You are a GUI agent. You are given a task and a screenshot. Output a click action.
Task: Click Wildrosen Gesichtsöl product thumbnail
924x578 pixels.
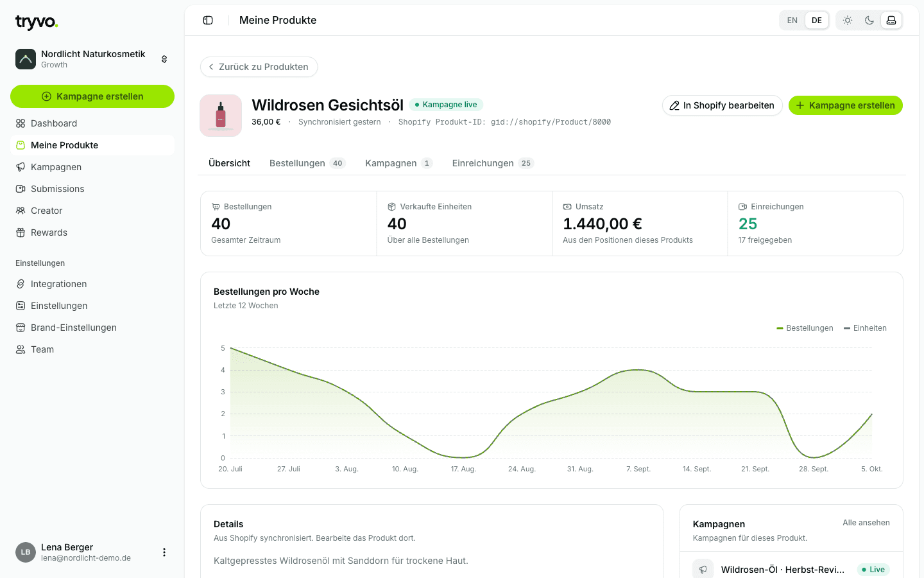click(x=221, y=116)
